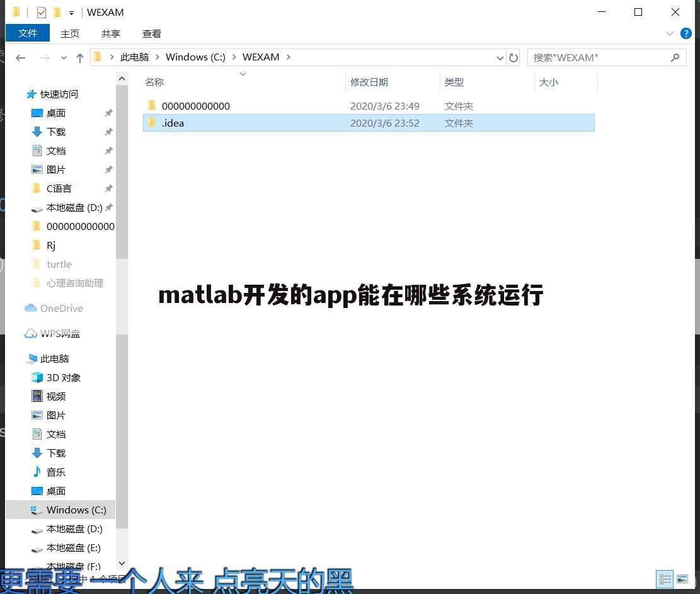Open the 文件 menu tab
700x594 pixels.
(28, 33)
